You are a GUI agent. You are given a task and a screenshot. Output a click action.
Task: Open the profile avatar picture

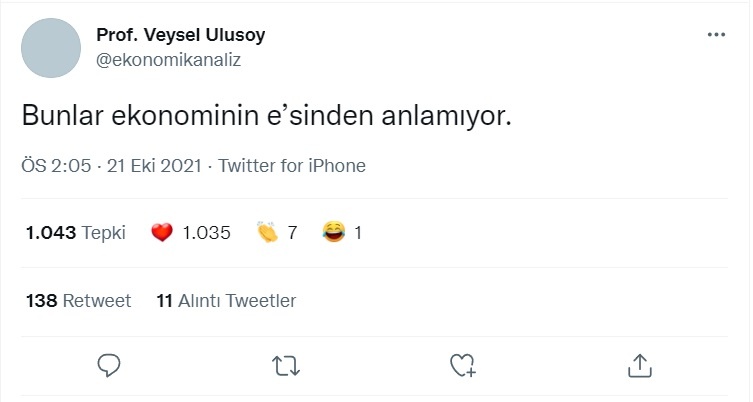pos(51,48)
